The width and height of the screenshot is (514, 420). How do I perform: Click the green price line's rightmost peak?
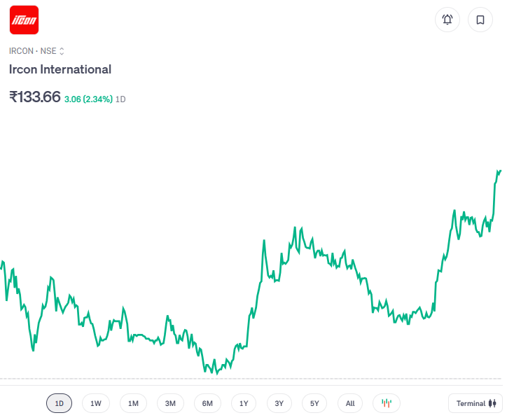pyautogui.click(x=499, y=171)
